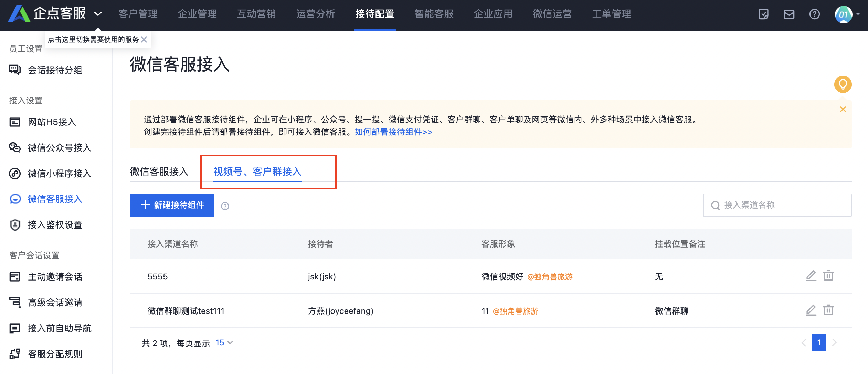868x374 pixels.
Task: Expand the account dropdown arrow beside avatar
Action: point(858,14)
